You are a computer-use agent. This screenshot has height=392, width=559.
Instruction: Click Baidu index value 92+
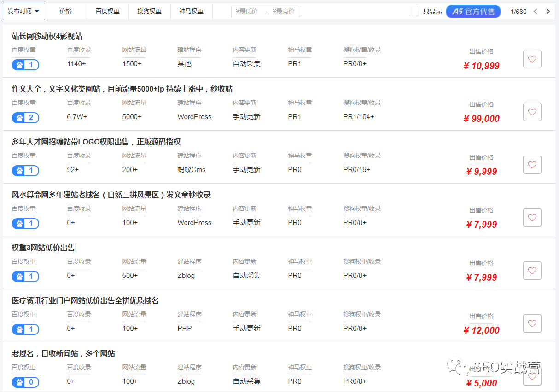(73, 170)
